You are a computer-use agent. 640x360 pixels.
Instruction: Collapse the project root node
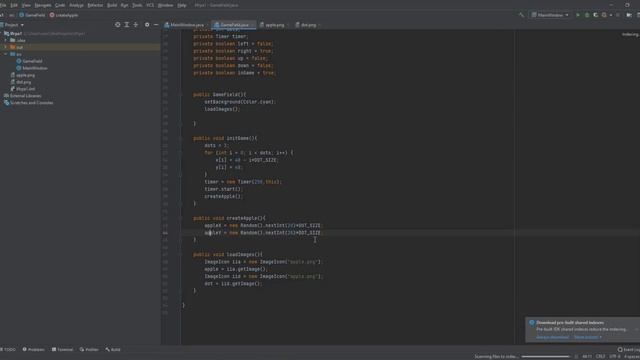coord(2,33)
